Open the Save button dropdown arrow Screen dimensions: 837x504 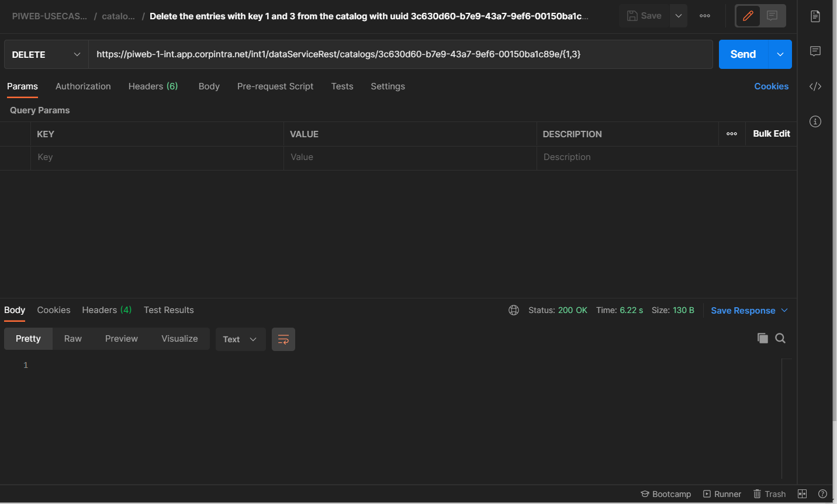pos(678,16)
